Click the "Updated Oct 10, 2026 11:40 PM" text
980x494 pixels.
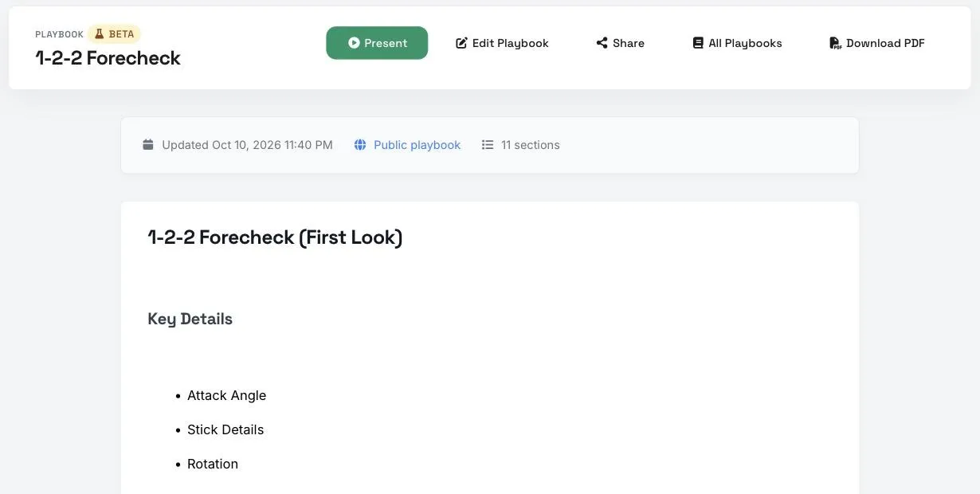[247, 145]
